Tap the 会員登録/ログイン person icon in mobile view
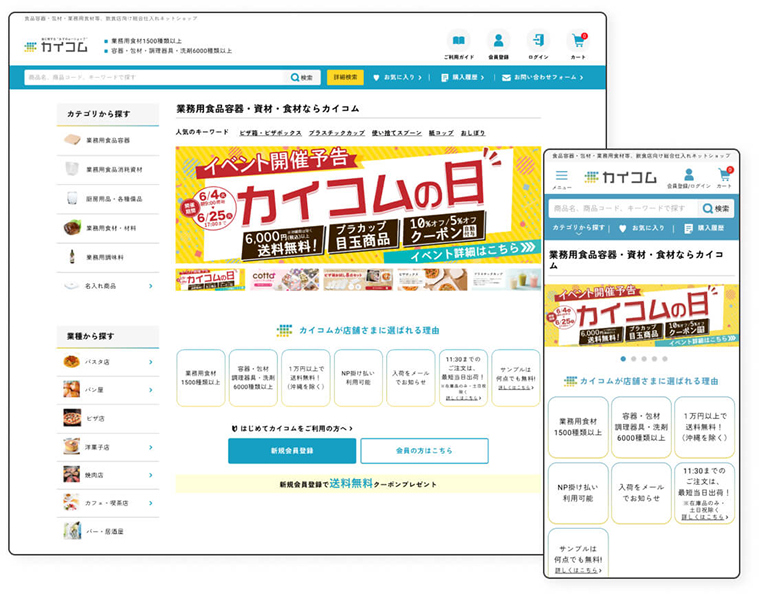Viewport: 759px width, 596px height. click(689, 174)
